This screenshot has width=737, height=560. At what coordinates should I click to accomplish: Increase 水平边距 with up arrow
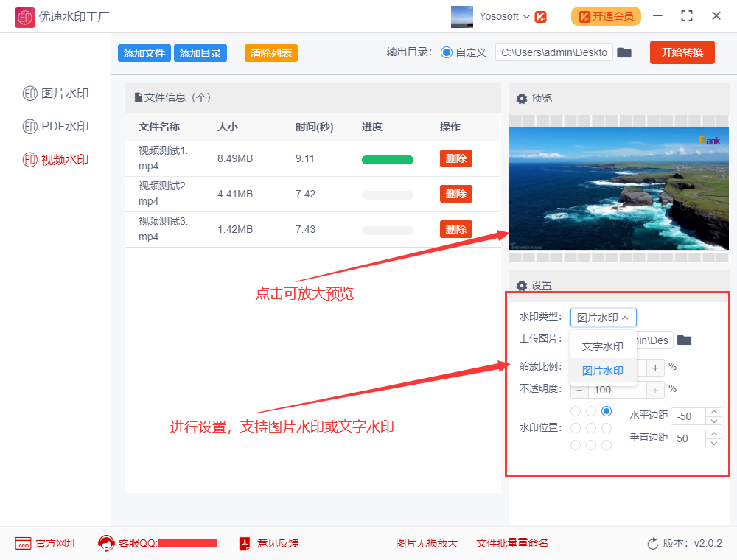[x=714, y=412]
